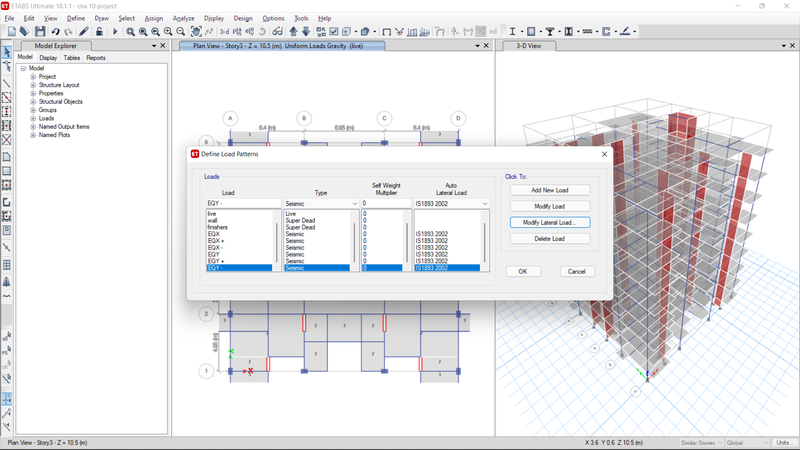Select the 'finishers' row in Load list

tap(239, 228)
